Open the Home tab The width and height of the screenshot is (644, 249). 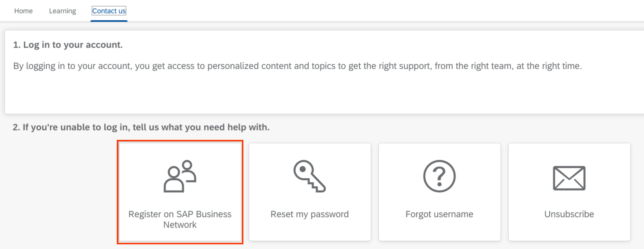(23, 11)
